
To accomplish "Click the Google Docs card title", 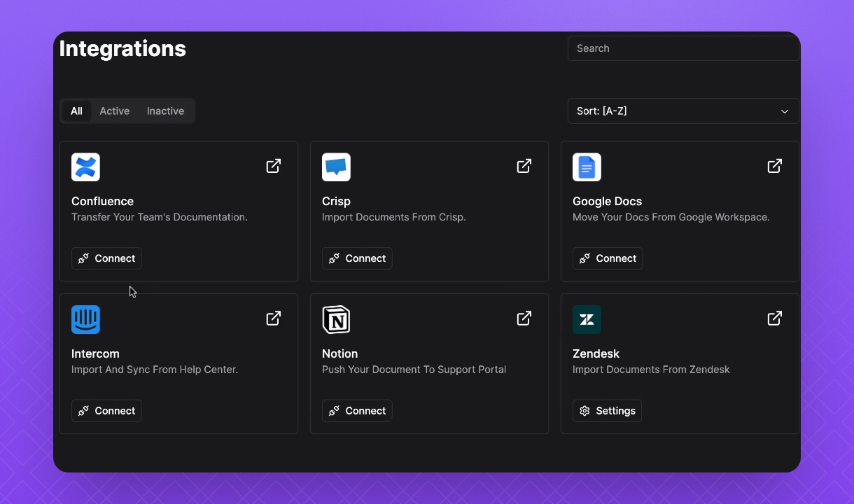I will pos(607,201).
